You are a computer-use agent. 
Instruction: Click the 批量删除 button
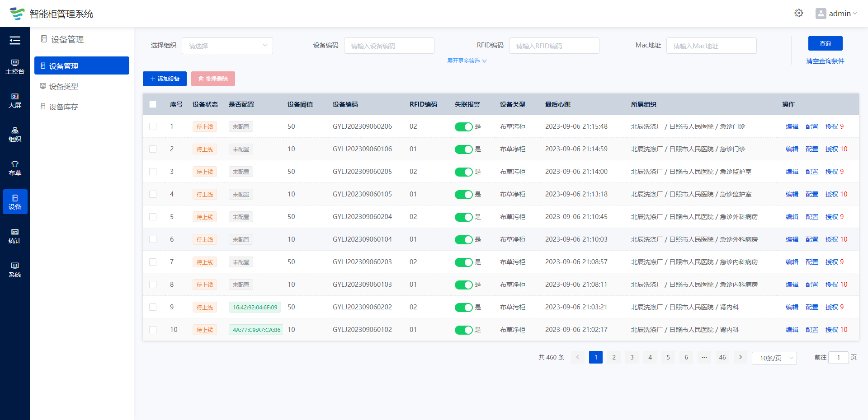click(x=213, y=79)
